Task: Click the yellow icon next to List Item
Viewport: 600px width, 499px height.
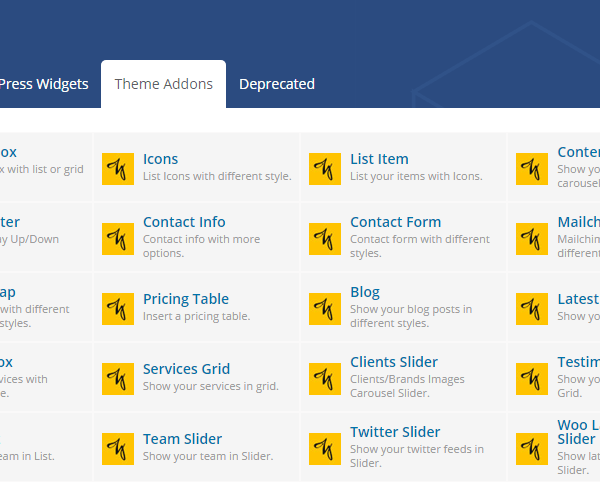Action: point(325,168)
